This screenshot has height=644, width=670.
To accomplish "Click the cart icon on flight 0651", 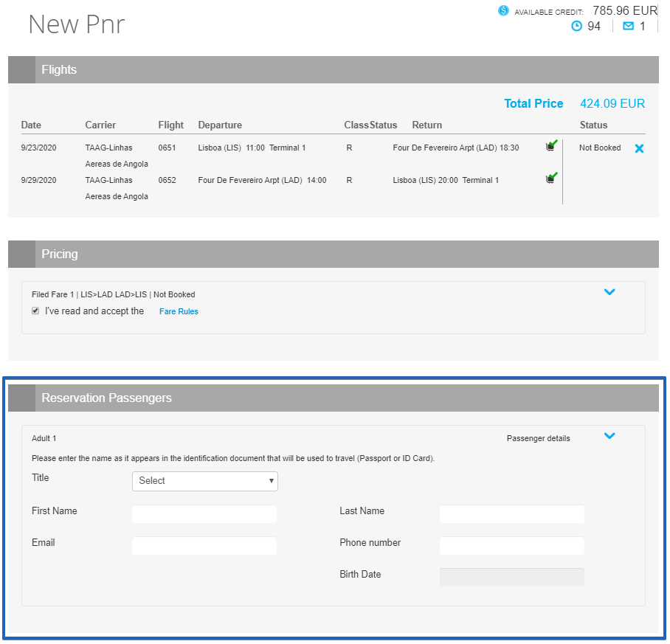I will pyautogui.click(x=551, y=146).
